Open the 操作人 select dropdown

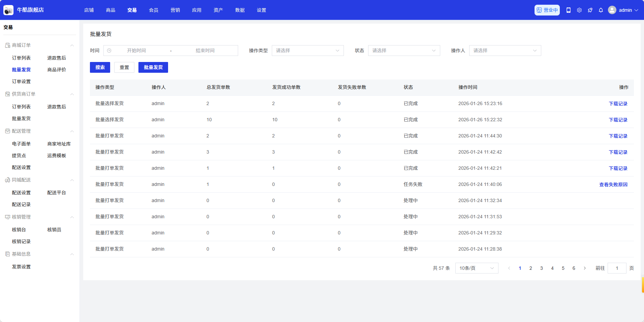point(505,51)
